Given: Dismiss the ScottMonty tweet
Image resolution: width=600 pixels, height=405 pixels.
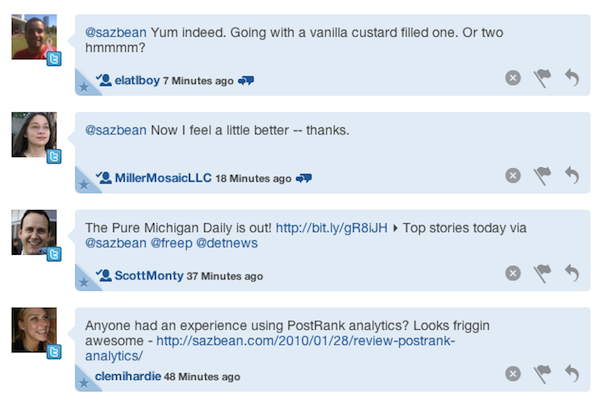Looking at the screenshot, I should (x=513, y=272).
